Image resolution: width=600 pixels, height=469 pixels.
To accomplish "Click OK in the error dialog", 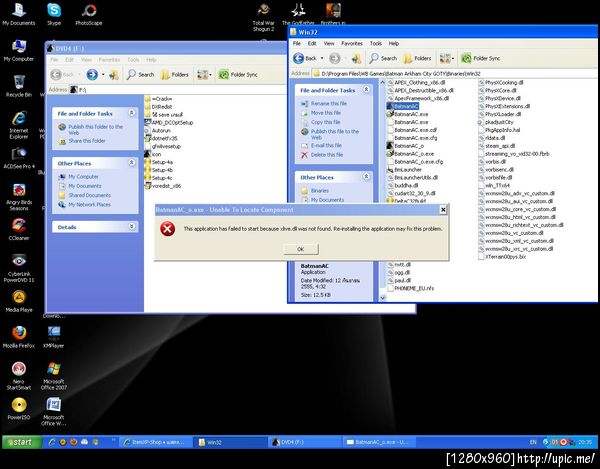I will 301,249.
